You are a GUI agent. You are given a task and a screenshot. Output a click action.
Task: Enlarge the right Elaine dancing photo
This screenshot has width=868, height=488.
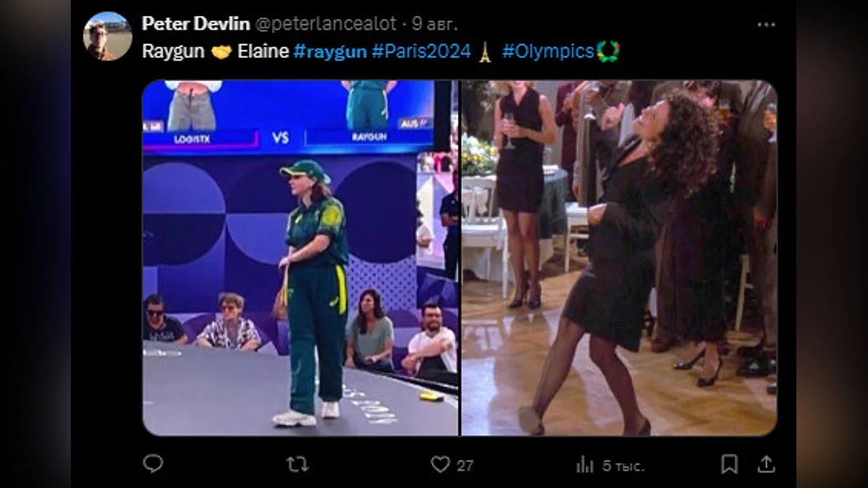point(619,258)
